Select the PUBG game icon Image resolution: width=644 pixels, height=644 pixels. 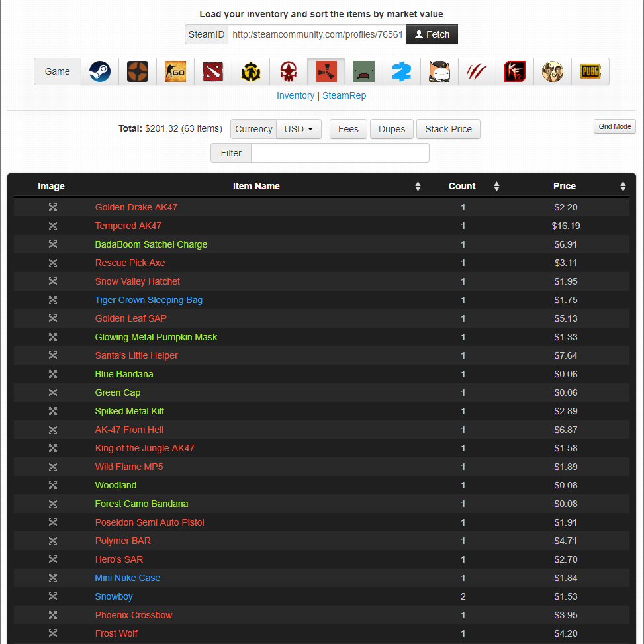590,71
